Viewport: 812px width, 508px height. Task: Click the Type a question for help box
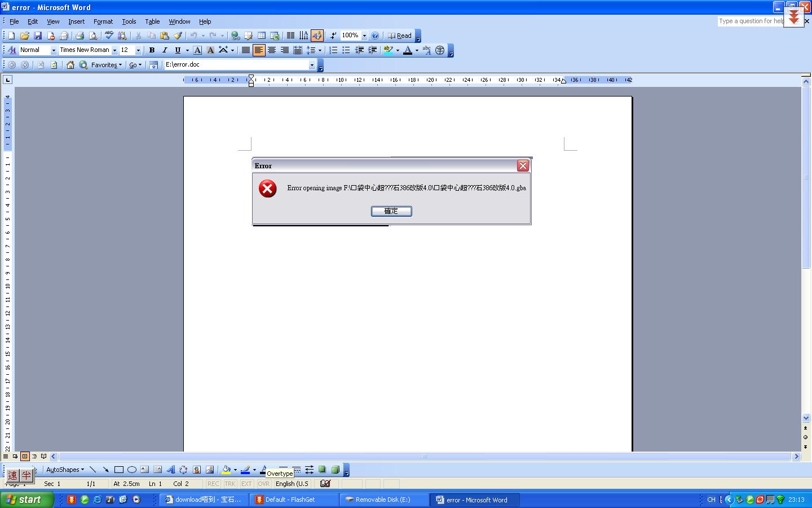[751, 21]
